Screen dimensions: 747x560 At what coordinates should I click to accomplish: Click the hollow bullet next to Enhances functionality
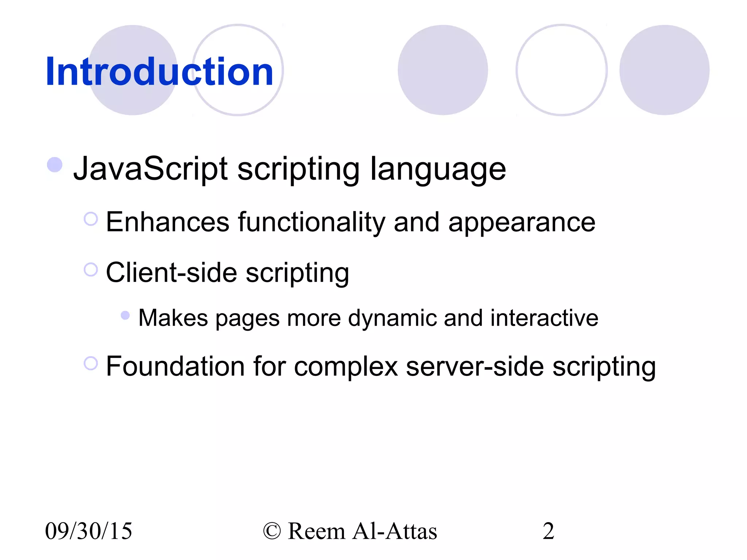pos(91,219)
